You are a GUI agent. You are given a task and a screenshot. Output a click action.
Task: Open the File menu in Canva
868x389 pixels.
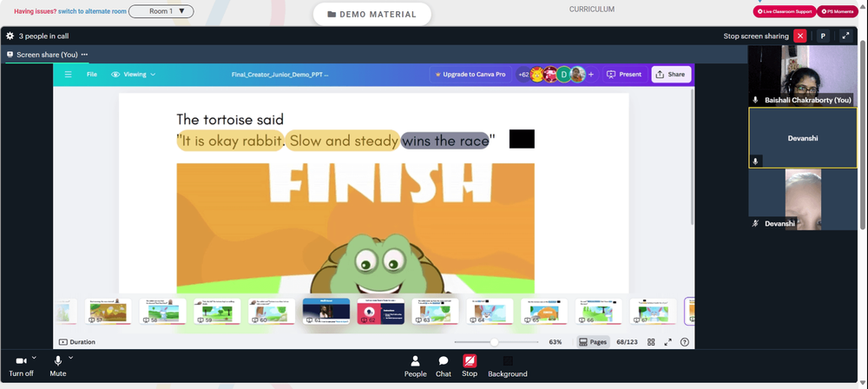coord(92,75)
